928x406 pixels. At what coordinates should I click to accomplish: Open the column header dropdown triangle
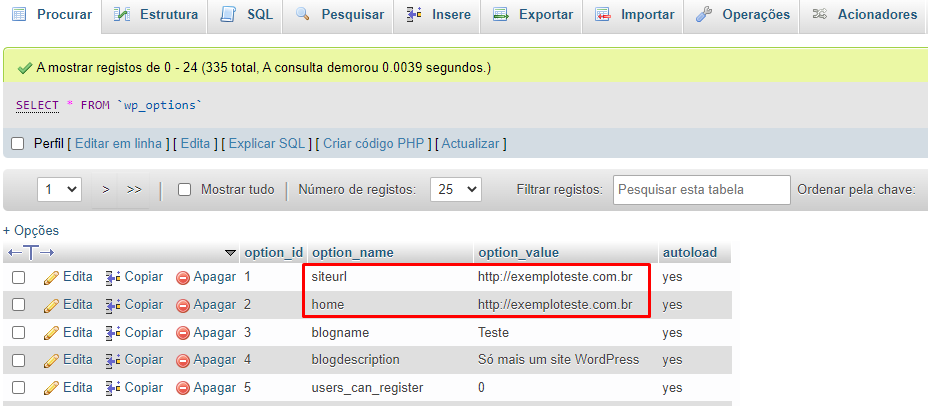(x=231, y=253)
